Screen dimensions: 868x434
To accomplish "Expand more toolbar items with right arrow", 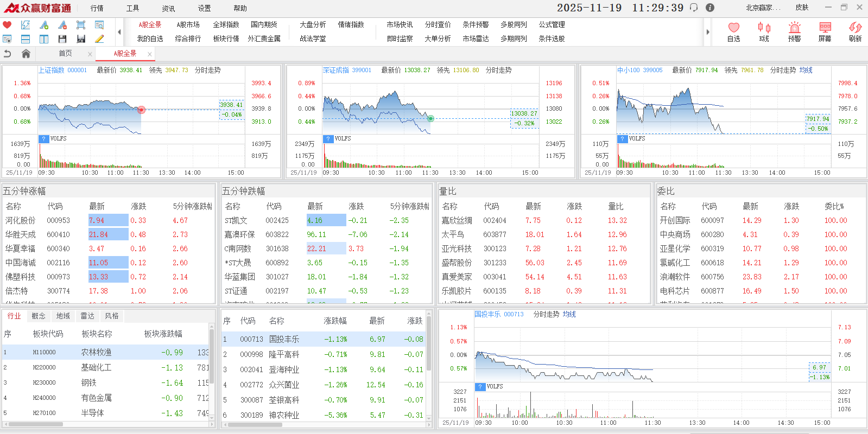I will (707, 32).
